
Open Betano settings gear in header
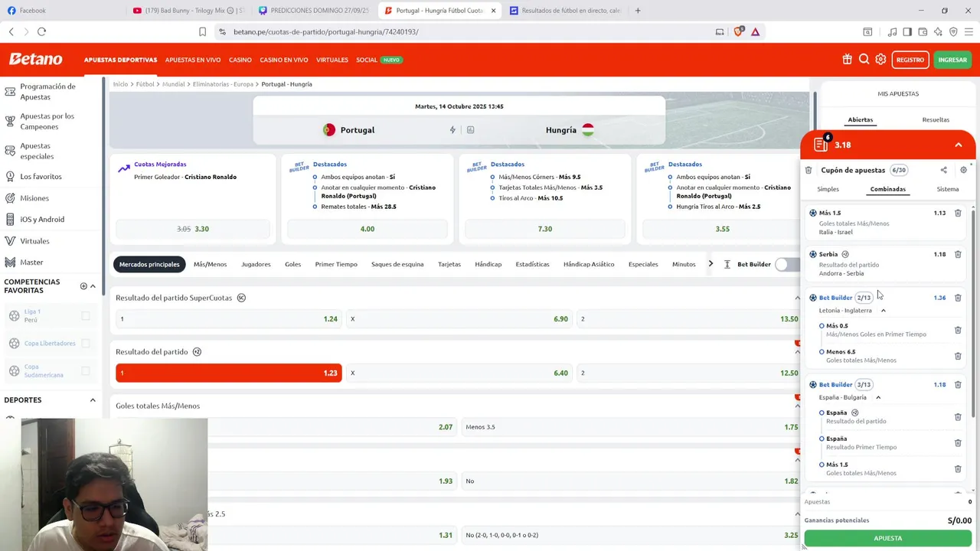click(880, 60)
